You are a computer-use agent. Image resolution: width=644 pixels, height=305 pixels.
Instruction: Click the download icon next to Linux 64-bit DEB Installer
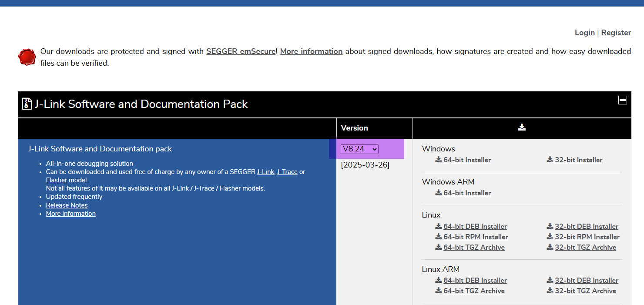(438, 226)
